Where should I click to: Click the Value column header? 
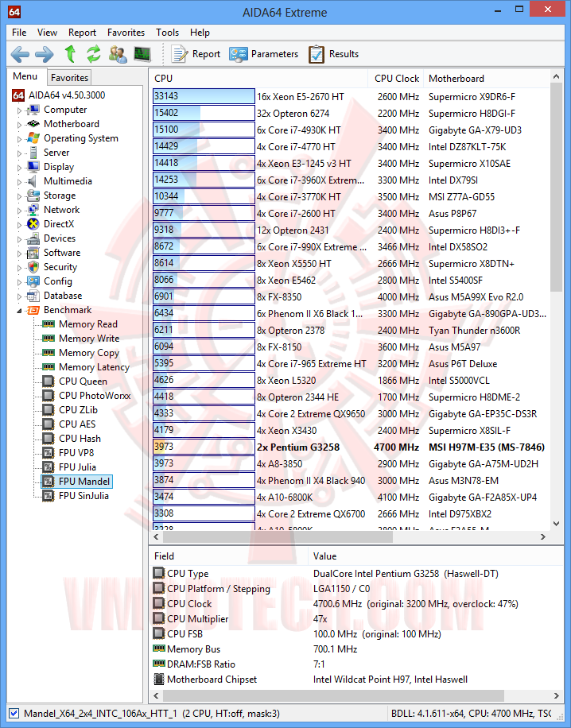[435, 556]
